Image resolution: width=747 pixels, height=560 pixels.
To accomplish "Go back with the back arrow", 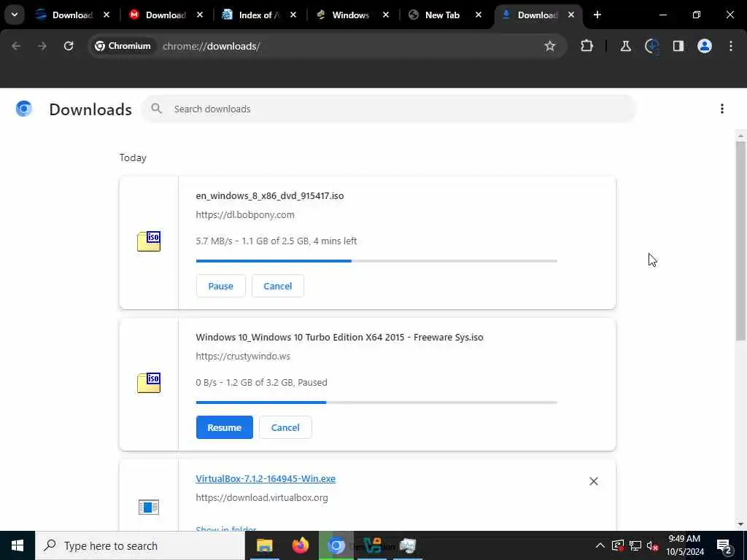I will click(16, 46).
